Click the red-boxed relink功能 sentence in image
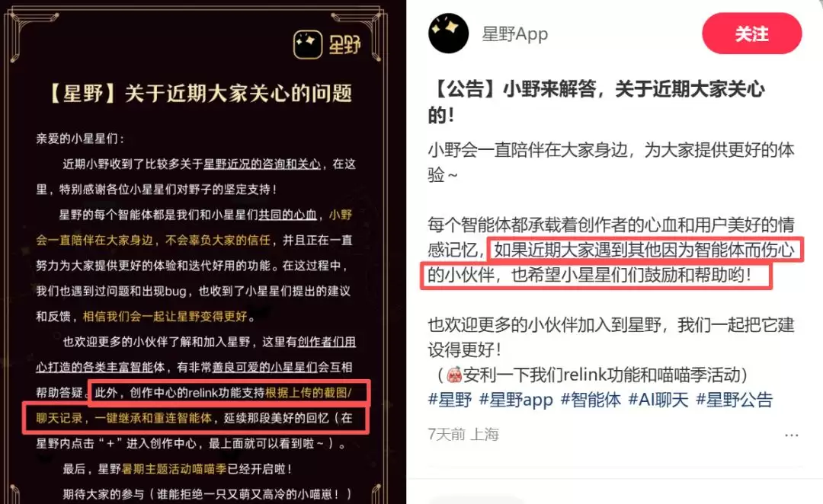Viewport: 823px width, 504px height. (x=197, y=406)
